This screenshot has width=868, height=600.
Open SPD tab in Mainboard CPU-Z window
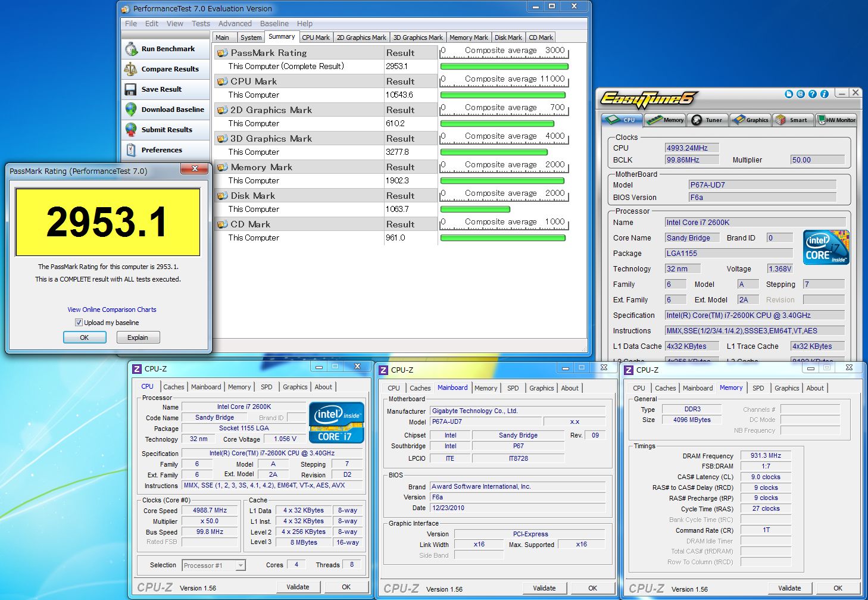[x=513, y=388]
